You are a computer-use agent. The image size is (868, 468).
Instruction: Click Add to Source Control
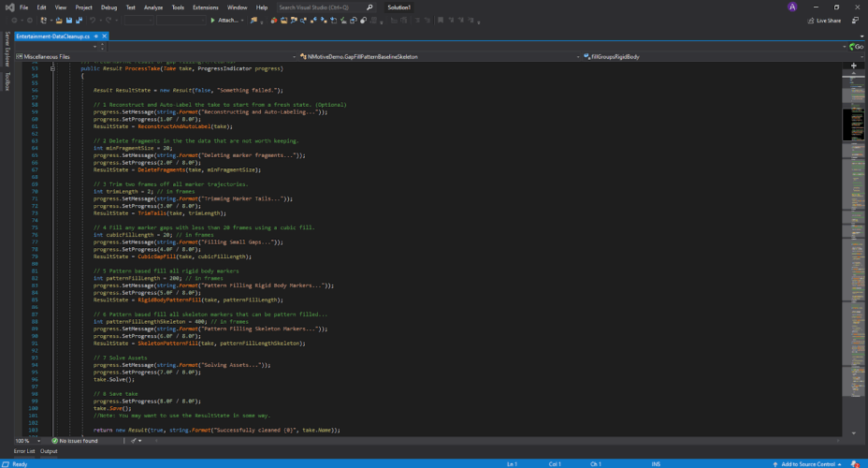808,464
